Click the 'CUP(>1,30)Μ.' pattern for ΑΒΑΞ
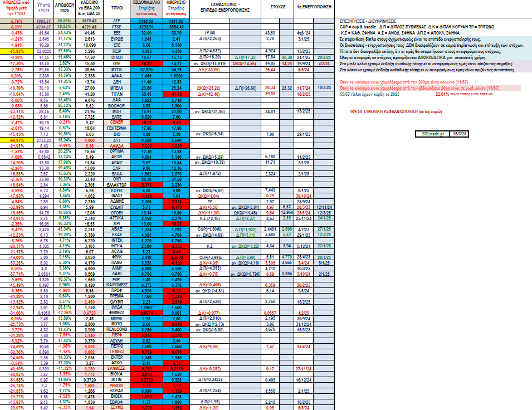This screenshot has height=410, width=532. click(209, 230)
